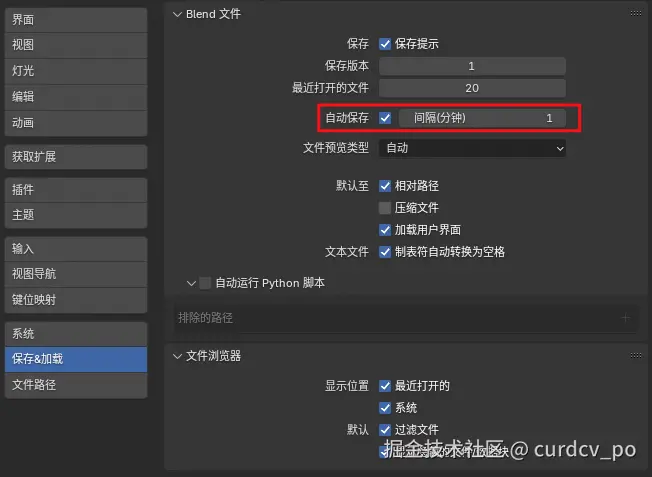This screenshot has width=652, height=477.
Task: Collapse the Blend 文件 panel
Action: [178, 15]
